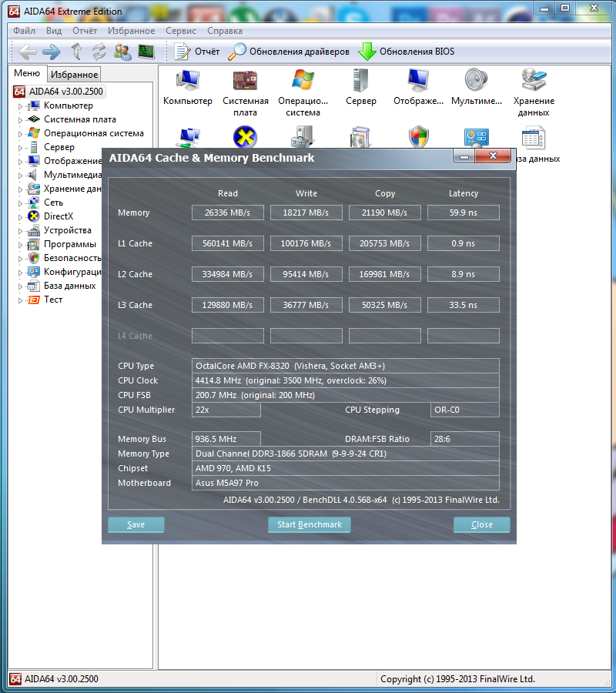The height and width of the screenshot is (693, 616).
Task: Click the Refresh toolbar icon
Action: point(99,52)
